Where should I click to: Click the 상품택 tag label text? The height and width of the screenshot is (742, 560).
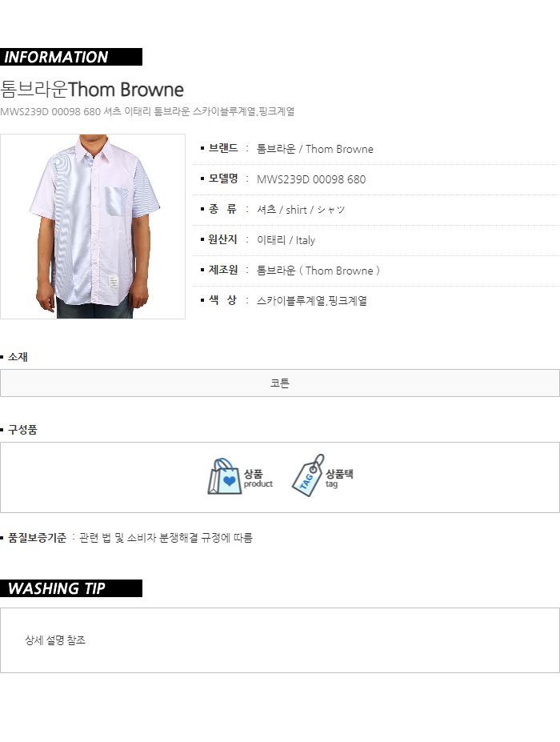339,478
